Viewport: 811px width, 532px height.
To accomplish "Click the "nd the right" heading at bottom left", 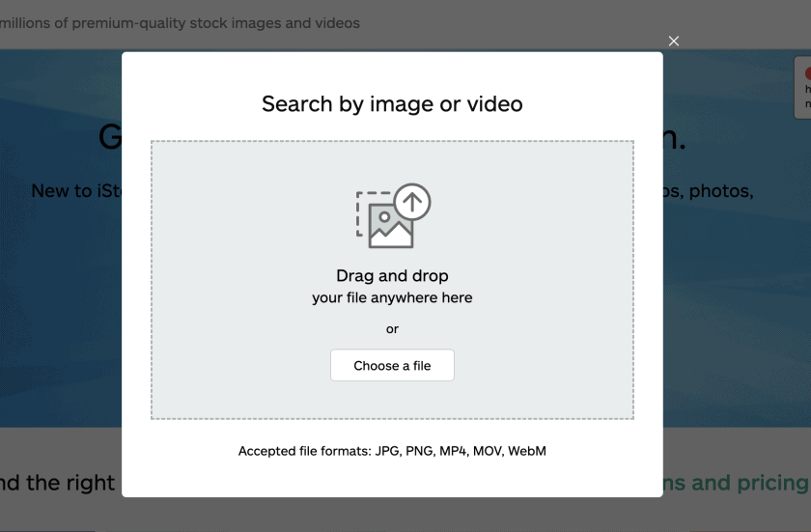I will [x=58, y=482].
